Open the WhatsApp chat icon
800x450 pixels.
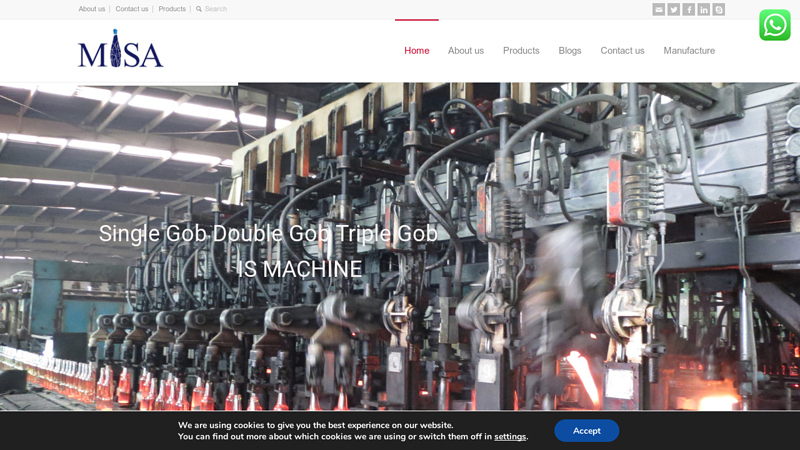[774, 25]
